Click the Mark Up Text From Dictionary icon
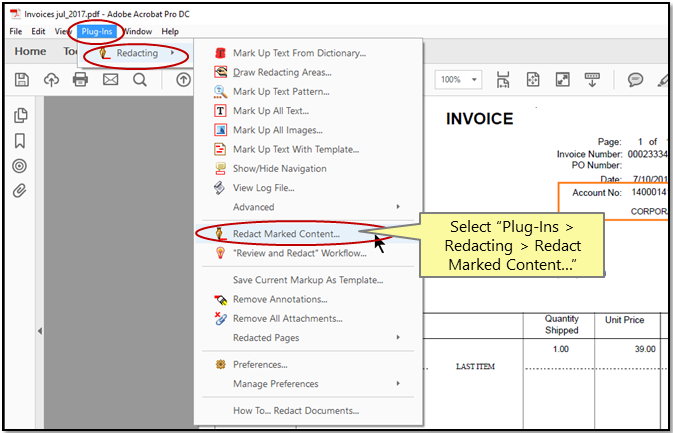Screen dimensions: 673x433 220,53
